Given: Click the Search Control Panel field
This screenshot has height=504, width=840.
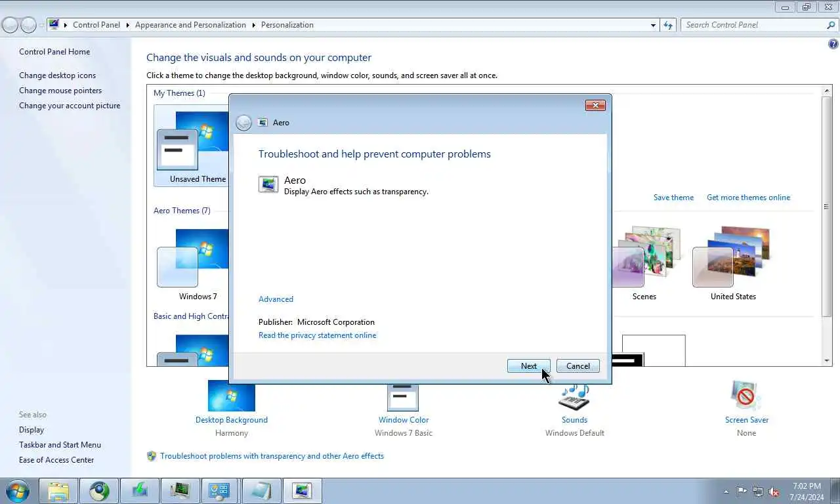Looking at the screenshot, I should click(753, 25).
